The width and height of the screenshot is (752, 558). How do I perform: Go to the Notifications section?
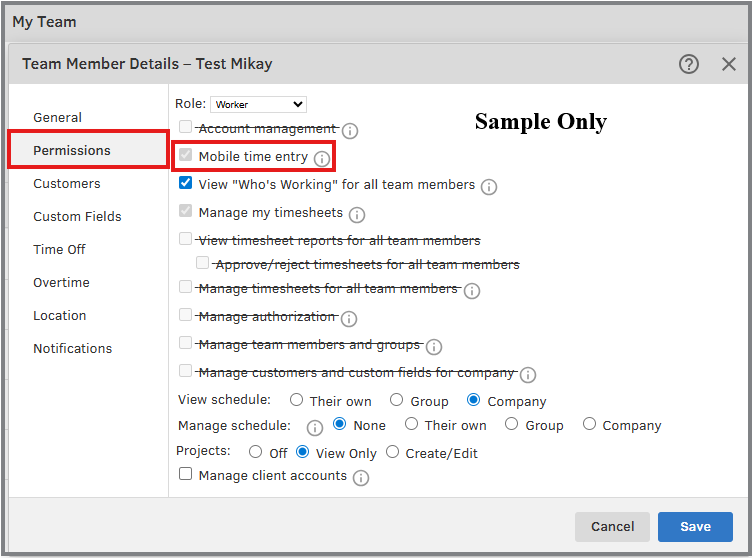tap(72, 348)
